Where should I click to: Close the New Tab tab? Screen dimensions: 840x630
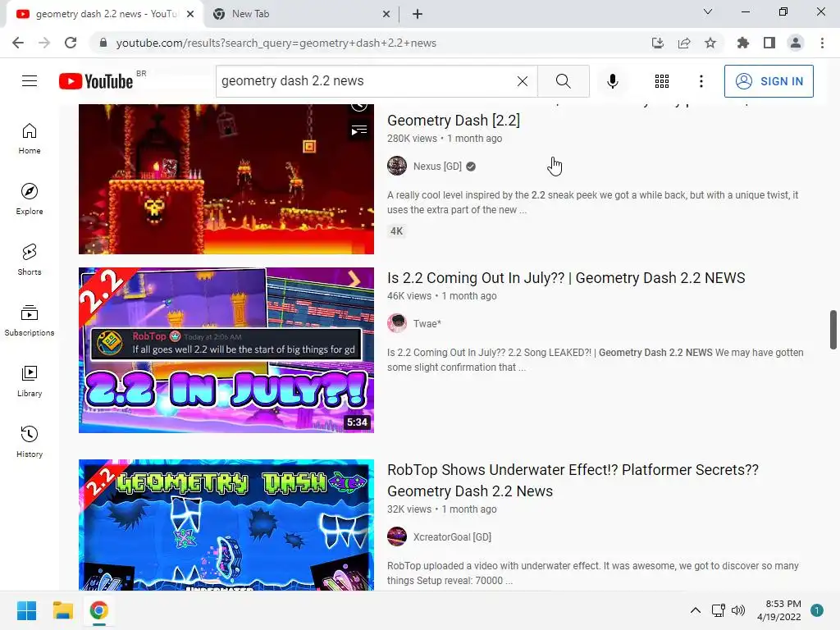point(386,15)
